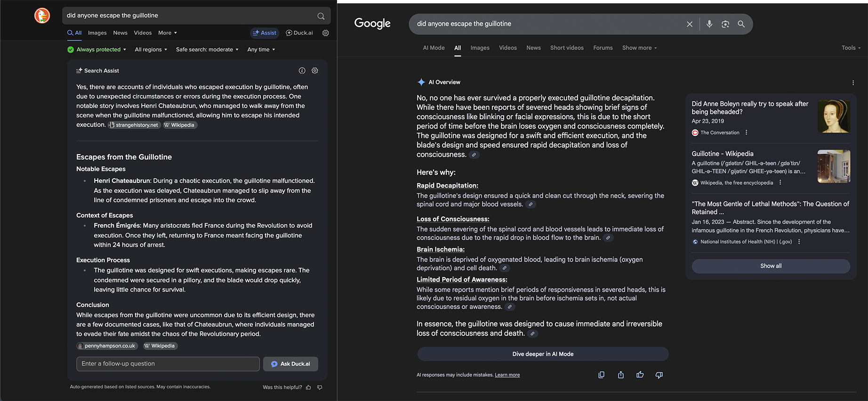This screenshot has width=868, height=401.
Task: Share the AI Overview response
Action: pos(621,375)
